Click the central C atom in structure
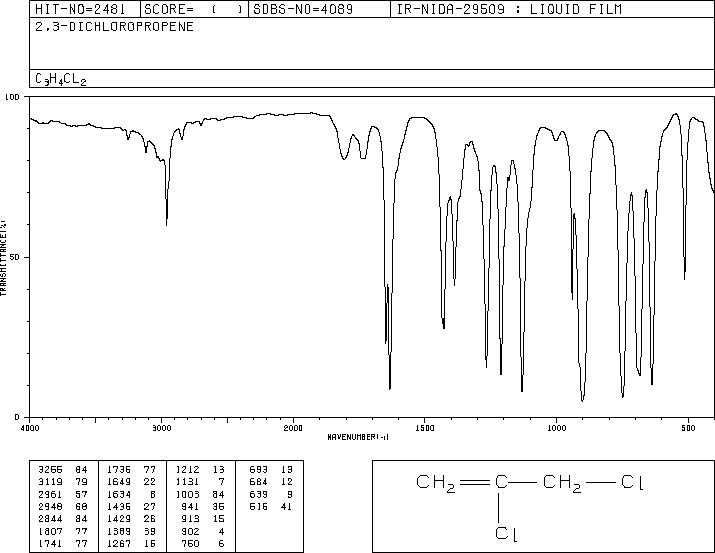Image resolution: width=715 pixels, height=553 pixels. coord(501,481)
